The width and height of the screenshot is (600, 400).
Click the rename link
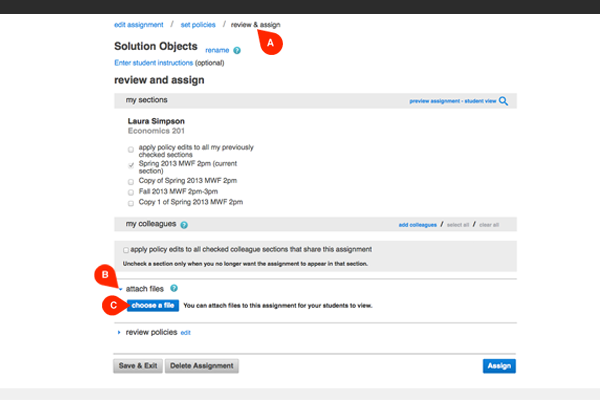(x=216, y=49)
